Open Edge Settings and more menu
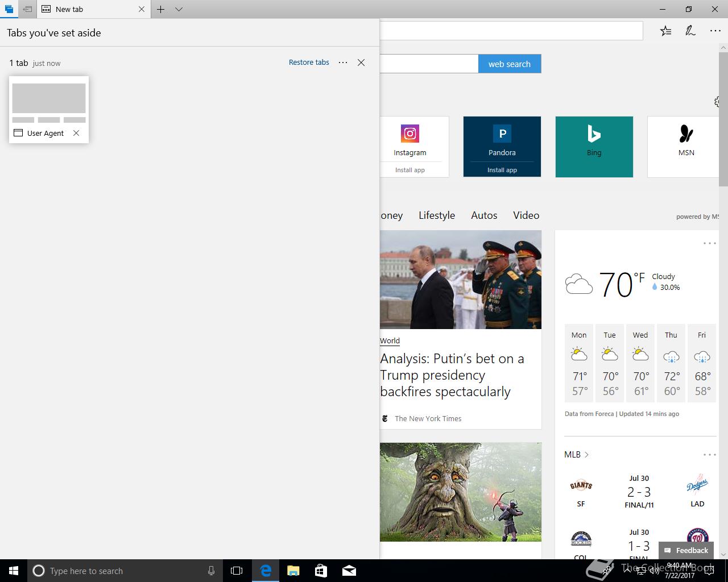This screenshot has width=728, height=582. [x=715, y=31]
